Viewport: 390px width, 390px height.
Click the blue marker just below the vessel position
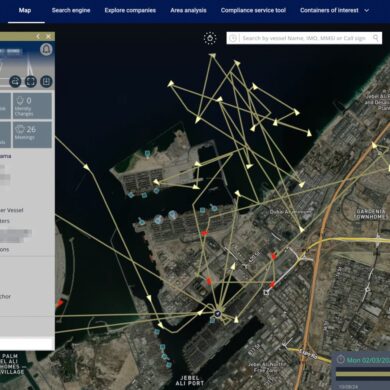pyautogui.click(x=212, y=320)
